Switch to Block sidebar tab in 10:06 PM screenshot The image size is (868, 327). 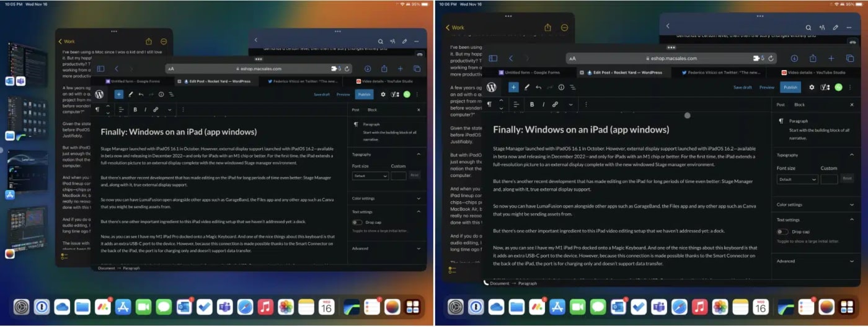click(x=799, y=105)
